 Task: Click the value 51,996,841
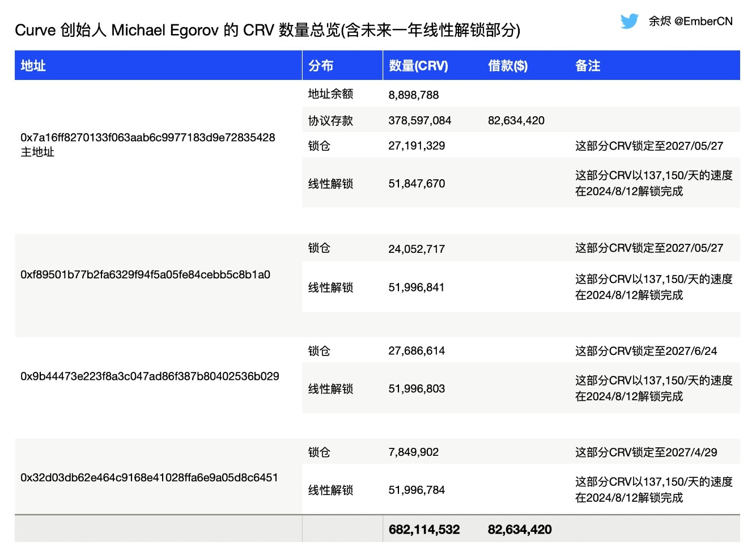tap(417, 287)
